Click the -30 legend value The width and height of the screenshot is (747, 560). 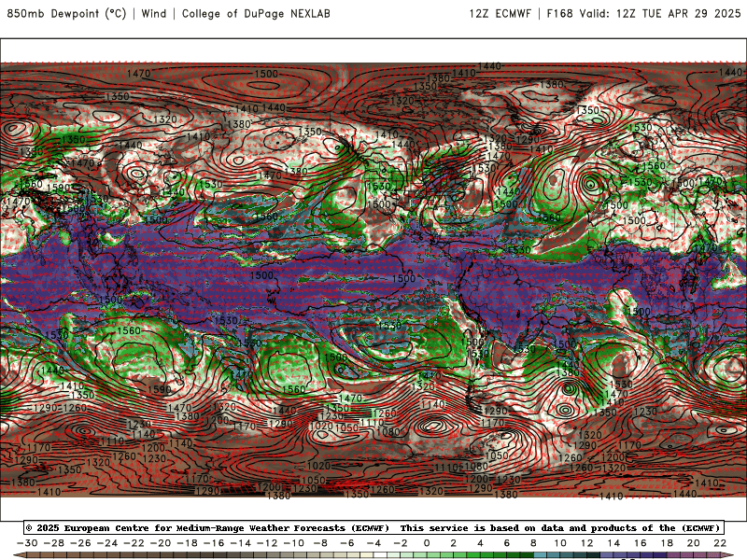click(27, 543)
